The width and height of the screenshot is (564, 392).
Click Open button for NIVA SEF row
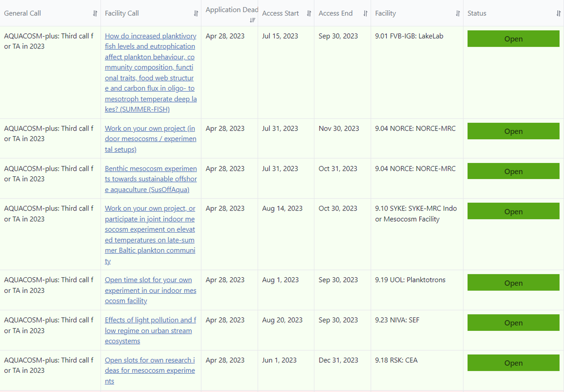(x=513, y=323)
